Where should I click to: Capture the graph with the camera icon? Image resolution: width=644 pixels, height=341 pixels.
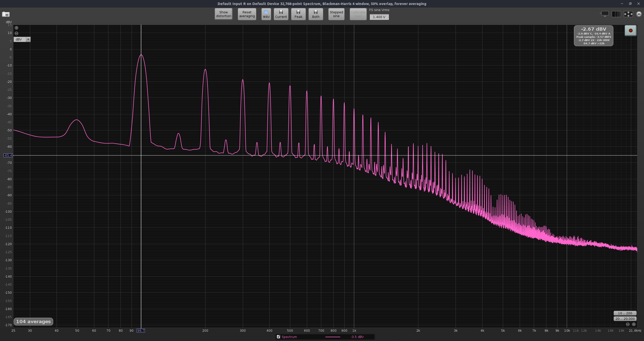click(x=6, y=14)
